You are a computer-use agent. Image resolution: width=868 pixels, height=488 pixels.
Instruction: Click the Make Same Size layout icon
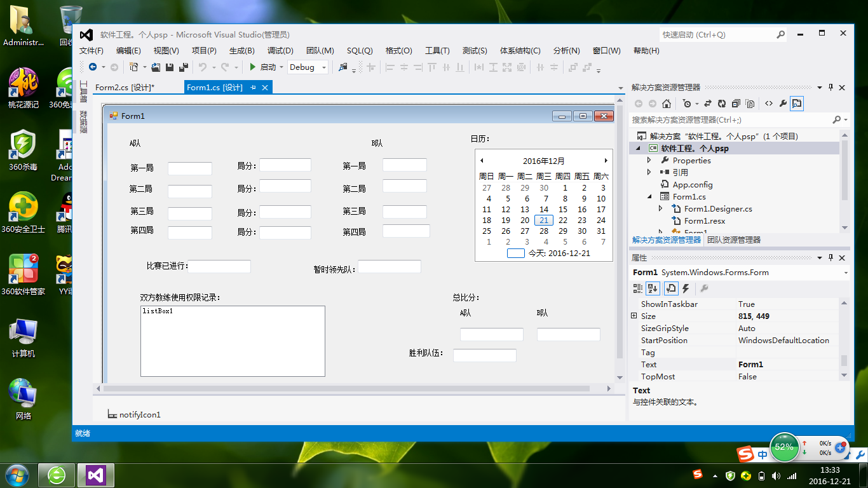click(506, 67)
